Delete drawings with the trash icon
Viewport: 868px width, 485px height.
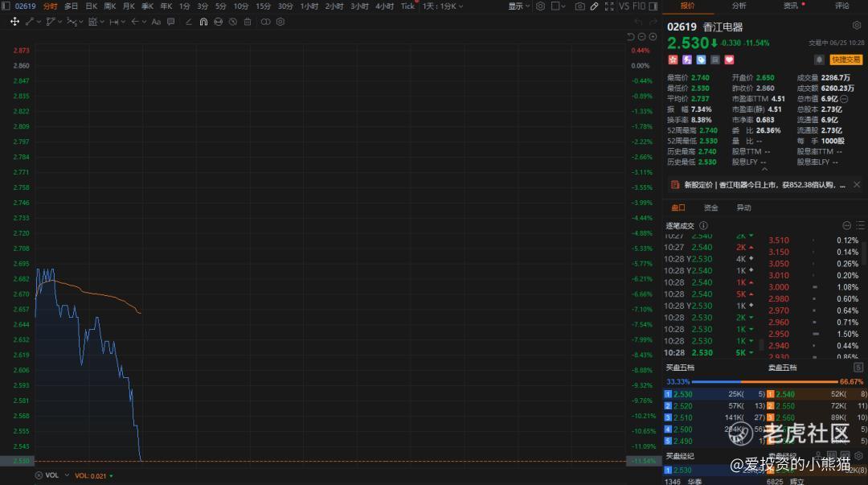248,22
